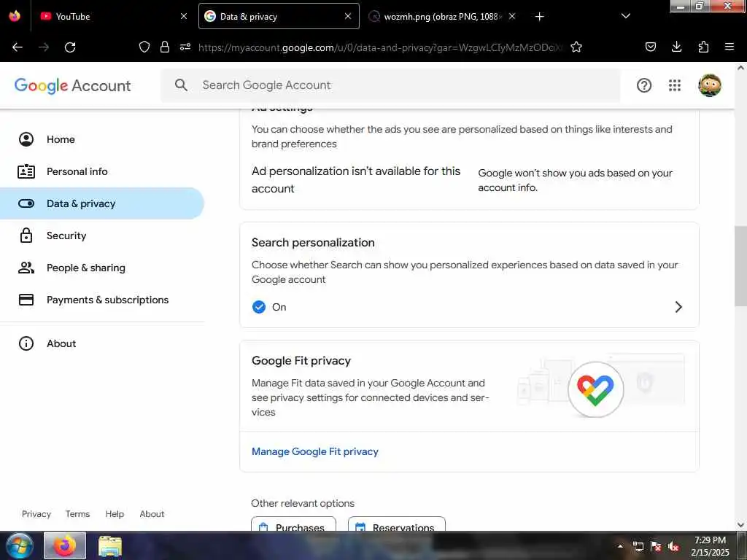747x560 pixels.
Task: Switch to the wozmh.png image tab
Action: tap(442, 16)
